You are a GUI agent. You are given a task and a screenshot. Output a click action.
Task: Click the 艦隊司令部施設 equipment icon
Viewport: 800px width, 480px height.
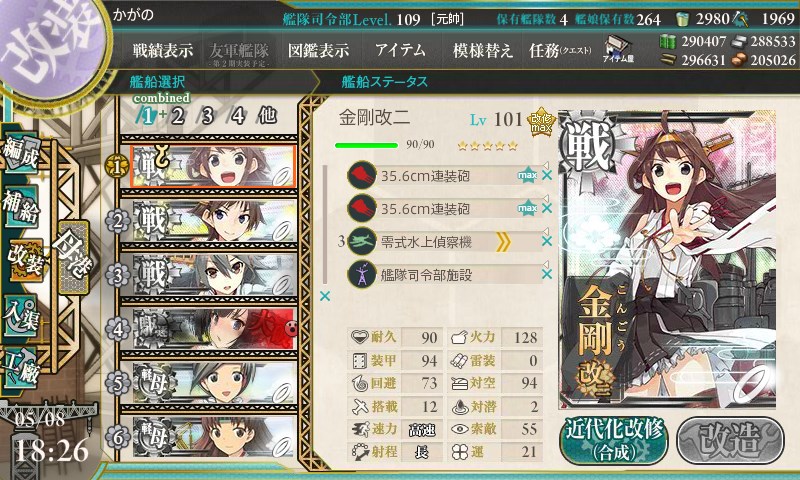[x=362, y=274]
